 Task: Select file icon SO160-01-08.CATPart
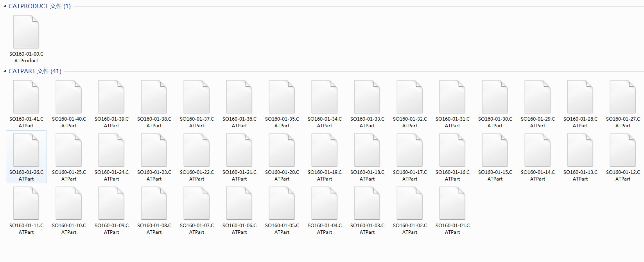(154, 203)
